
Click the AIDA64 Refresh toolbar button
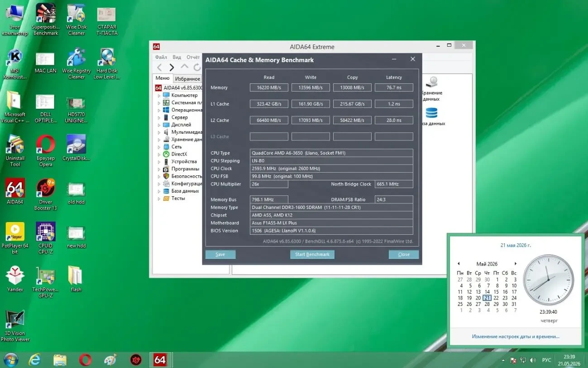coord(197,68)
